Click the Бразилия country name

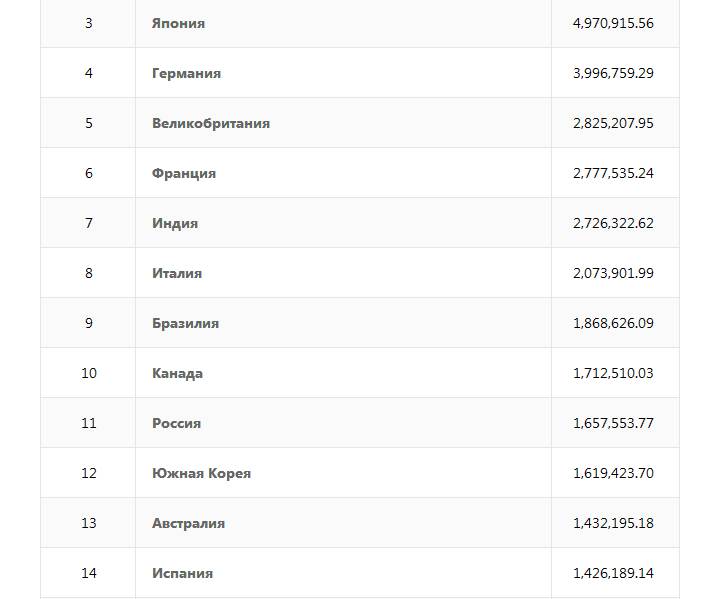click(185, 323)
